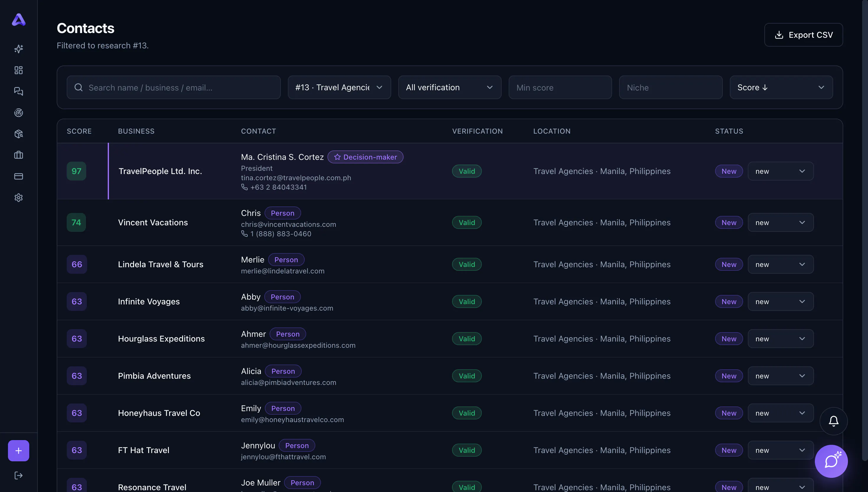
Task: Open status dropdown for TravelPeople Ltd. Inc.
Action: pos(781,171)
